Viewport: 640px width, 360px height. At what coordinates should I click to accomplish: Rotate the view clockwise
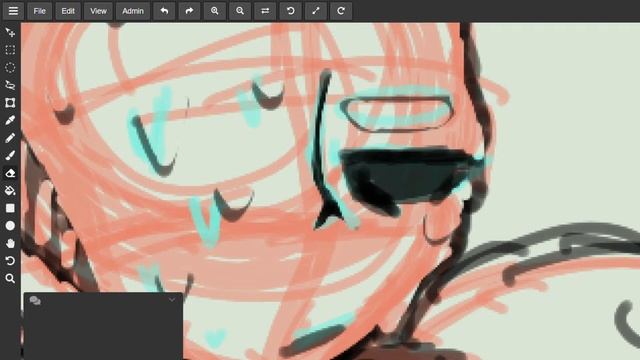(x=341, y=11)
